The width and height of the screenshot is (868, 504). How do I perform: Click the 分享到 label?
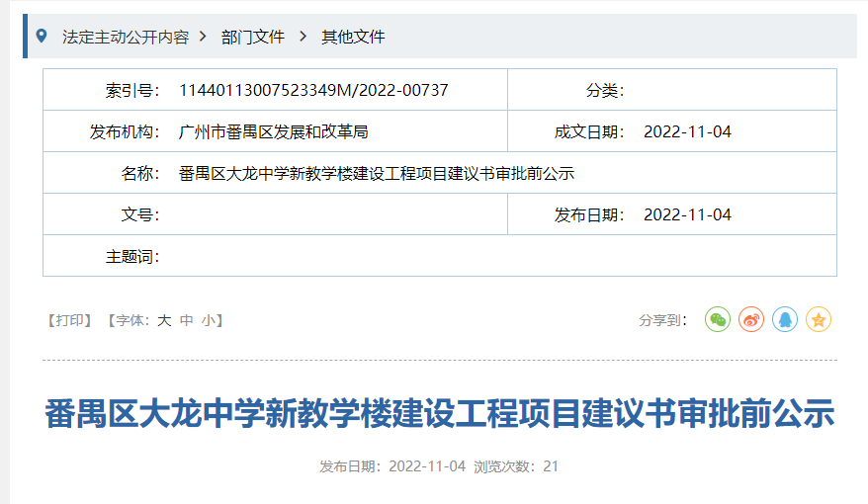pos(663,320)
